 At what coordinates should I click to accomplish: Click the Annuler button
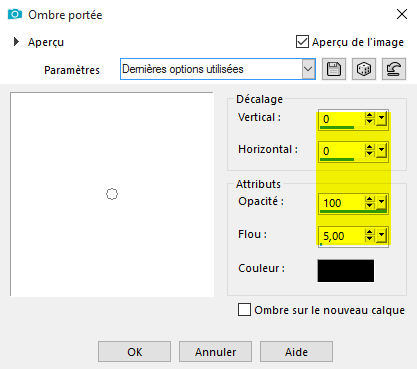tap(215, 352)
